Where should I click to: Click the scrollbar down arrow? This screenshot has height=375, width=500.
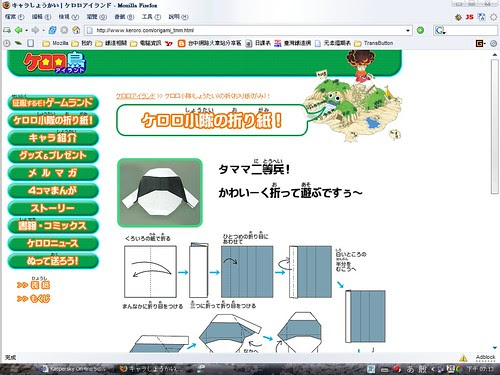[495, 348]
